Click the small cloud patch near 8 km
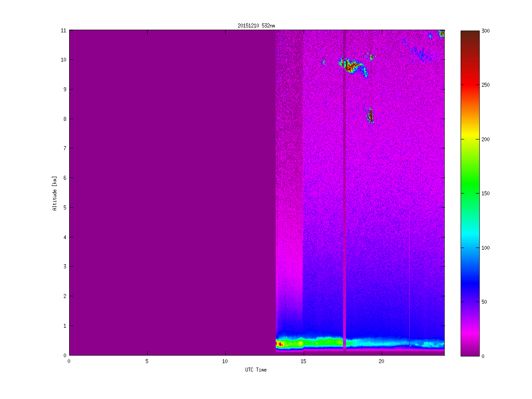The image size is (532, 399). click(x=371, y=116)
